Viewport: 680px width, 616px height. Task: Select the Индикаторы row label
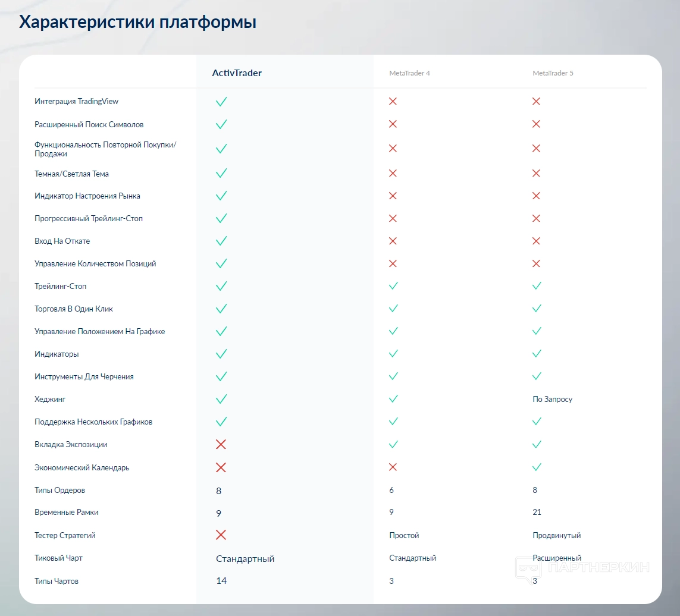click(57, 354)
